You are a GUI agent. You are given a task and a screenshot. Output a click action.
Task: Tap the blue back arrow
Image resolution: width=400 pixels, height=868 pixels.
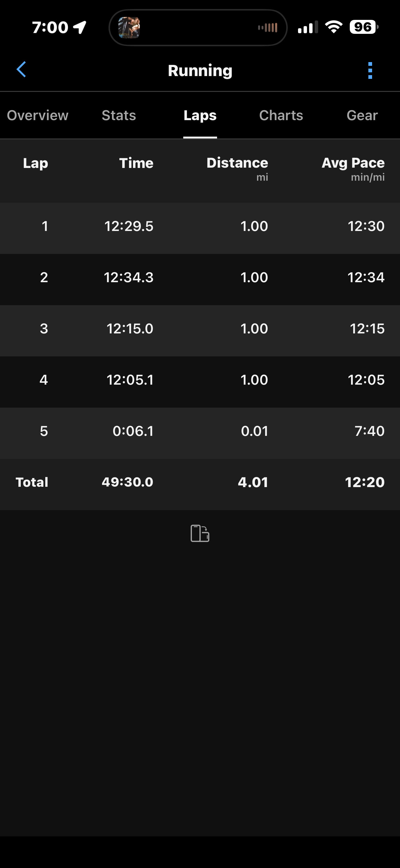(21, 70)
